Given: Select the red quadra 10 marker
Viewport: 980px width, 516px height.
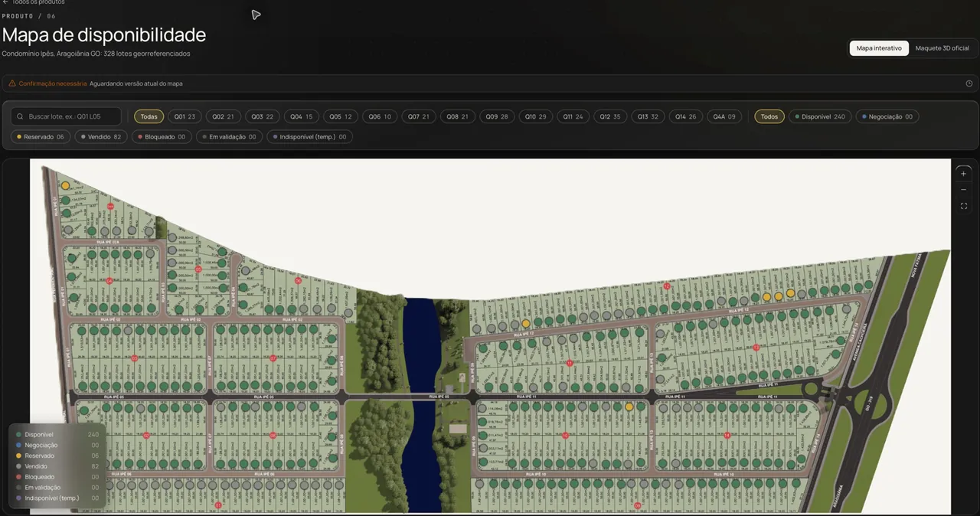Looking at the screenshot, I should coord(565,436).
